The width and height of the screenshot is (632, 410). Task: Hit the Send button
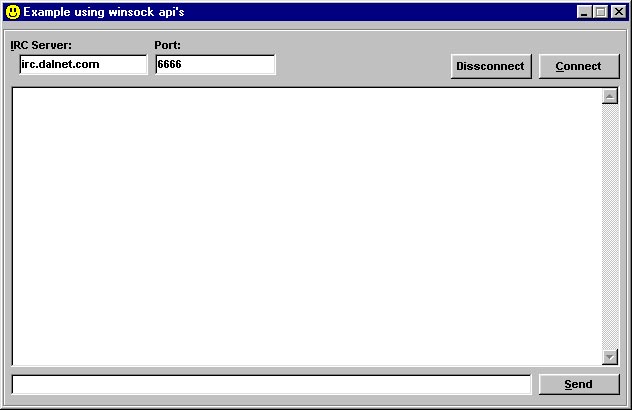[578, 384]
